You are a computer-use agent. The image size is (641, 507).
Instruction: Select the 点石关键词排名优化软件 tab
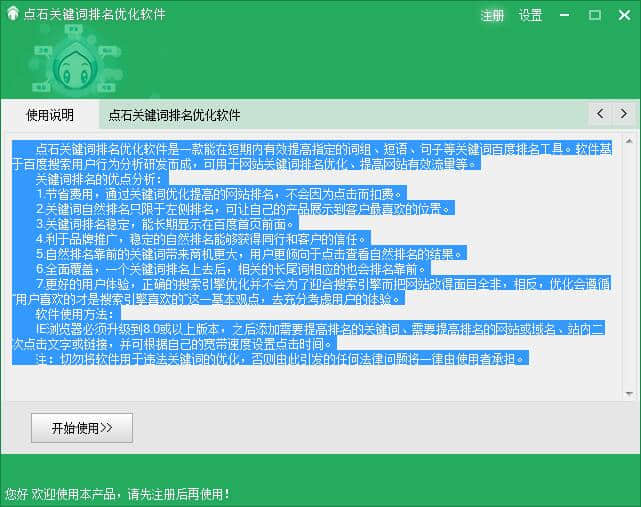[174, 114]
